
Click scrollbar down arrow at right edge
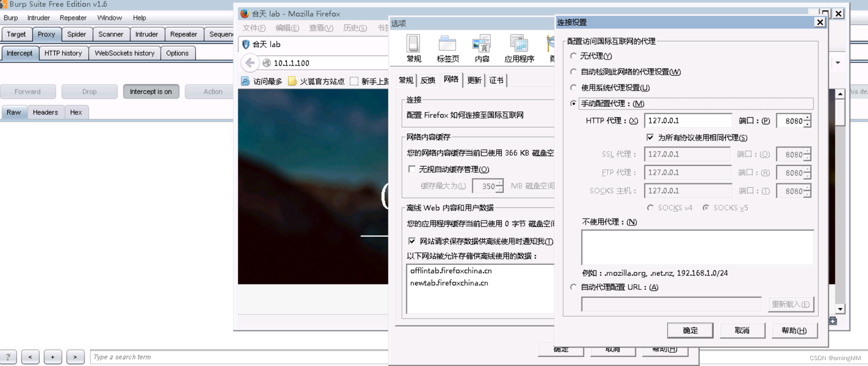tap(840, 309)
